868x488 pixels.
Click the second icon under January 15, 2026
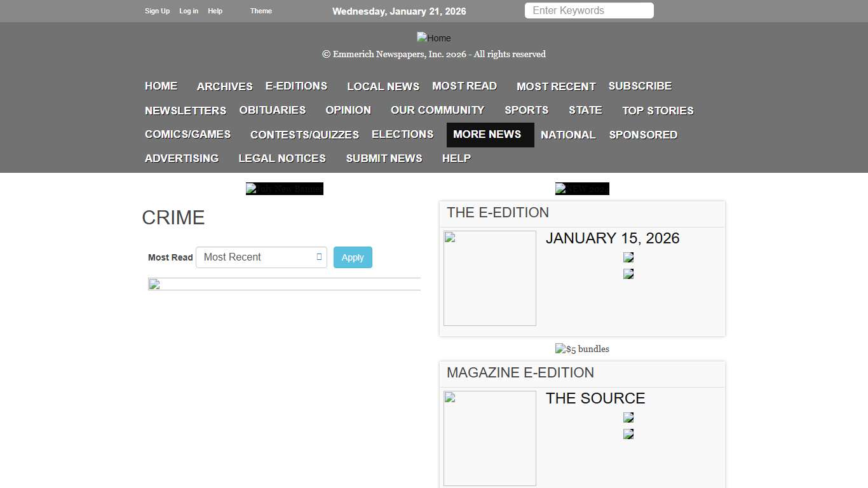(628, 274)
